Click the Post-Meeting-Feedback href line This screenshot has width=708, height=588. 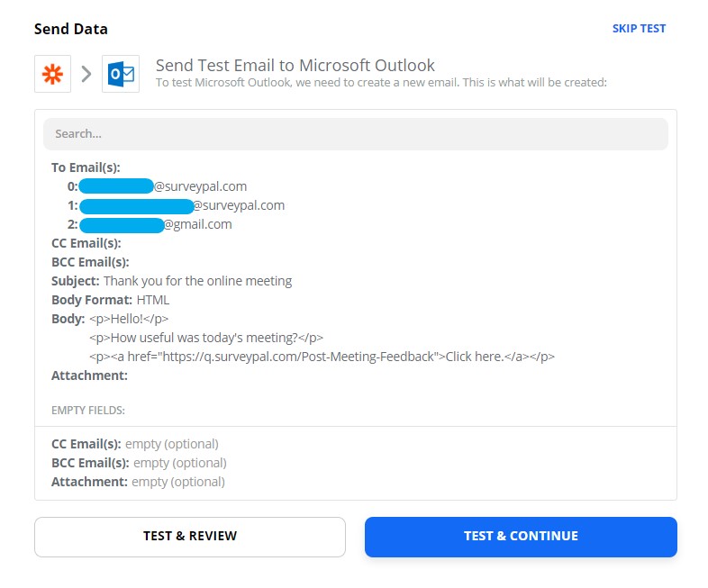click(322, 357)
